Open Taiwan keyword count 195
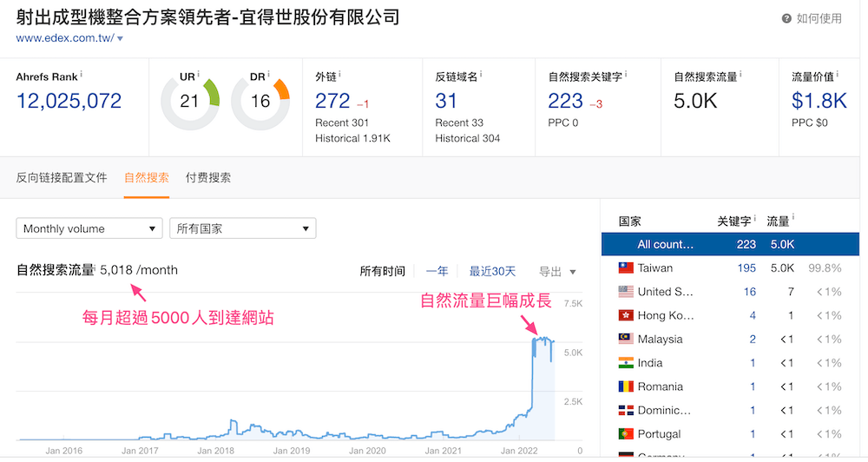 (746, 268)
